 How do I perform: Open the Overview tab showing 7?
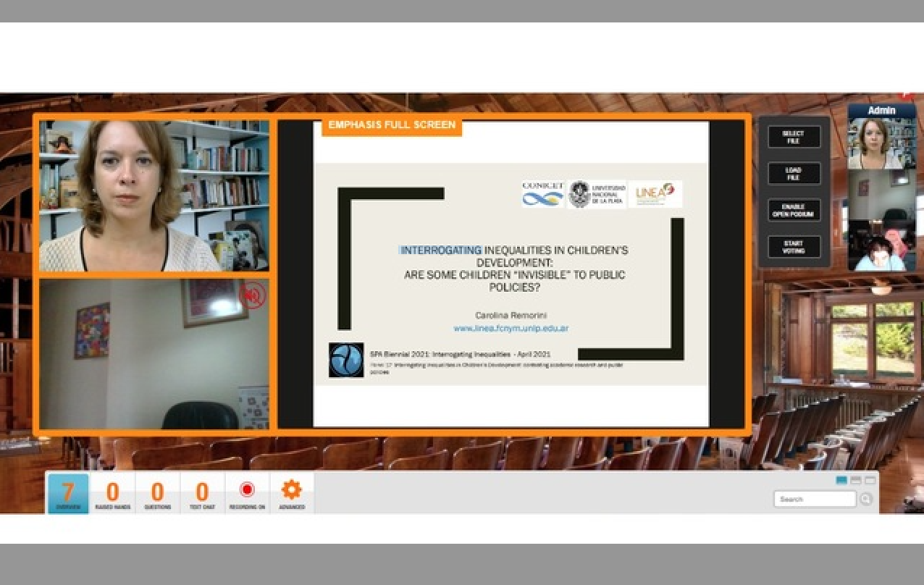coord(68,494)
